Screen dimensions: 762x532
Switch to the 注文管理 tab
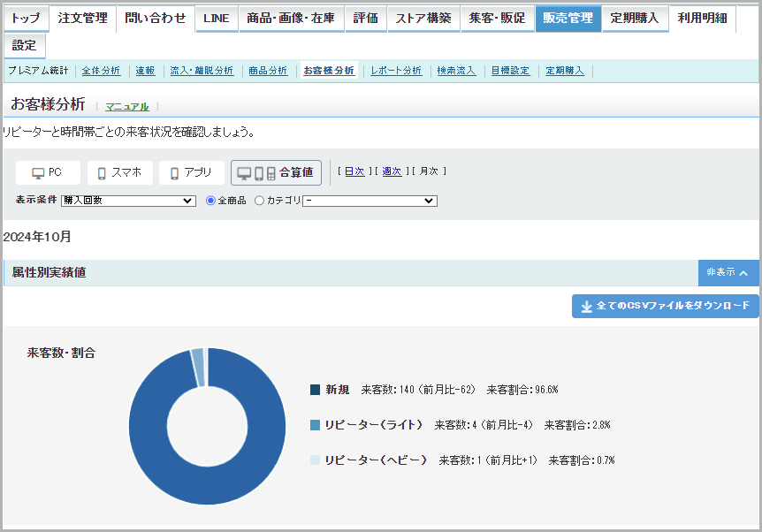click(83, 19)
